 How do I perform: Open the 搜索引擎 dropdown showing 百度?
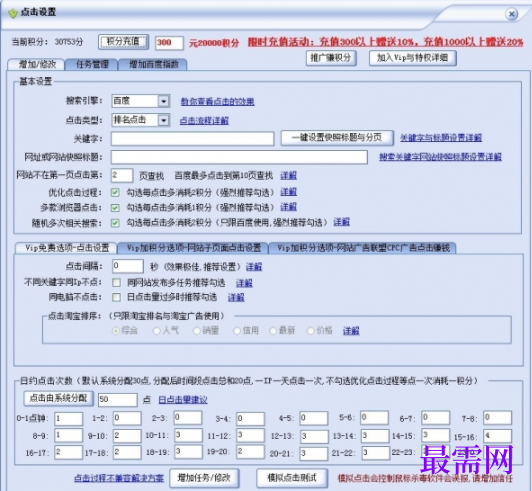pos(140,101)
